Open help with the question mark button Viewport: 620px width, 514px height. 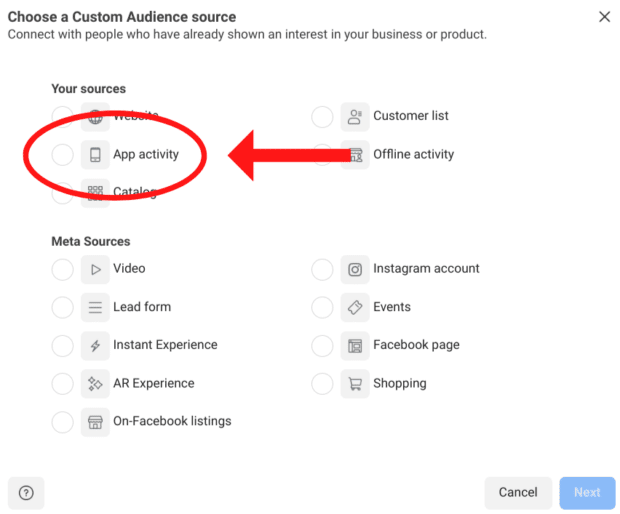(26, 492)
